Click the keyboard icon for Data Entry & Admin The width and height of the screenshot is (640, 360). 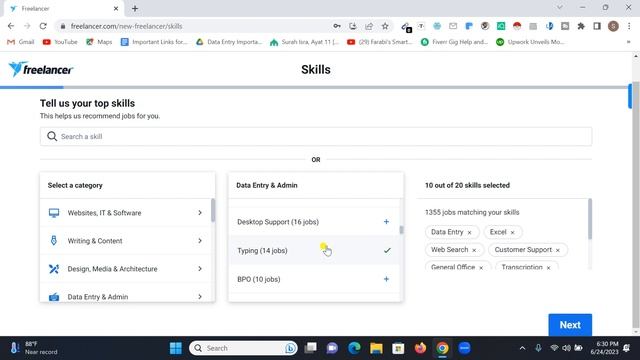(54, 297)
